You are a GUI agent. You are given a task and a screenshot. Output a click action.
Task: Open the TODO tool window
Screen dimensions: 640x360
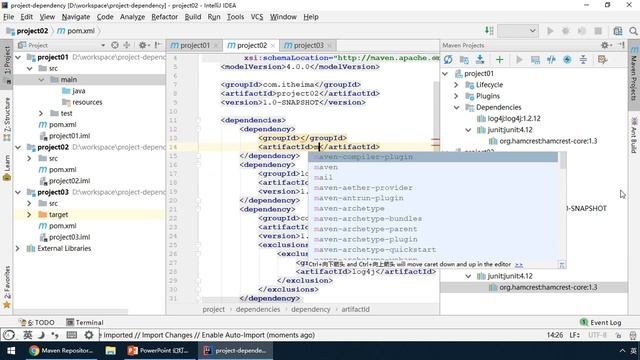37,322
